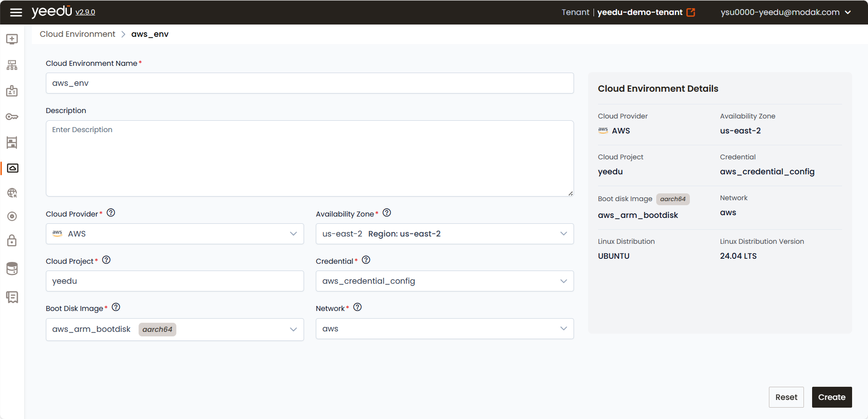Viewport: 868px width, 419px height.
Task: Expand the Cloud Provider AWS dropdown
Action: [175, 234]
